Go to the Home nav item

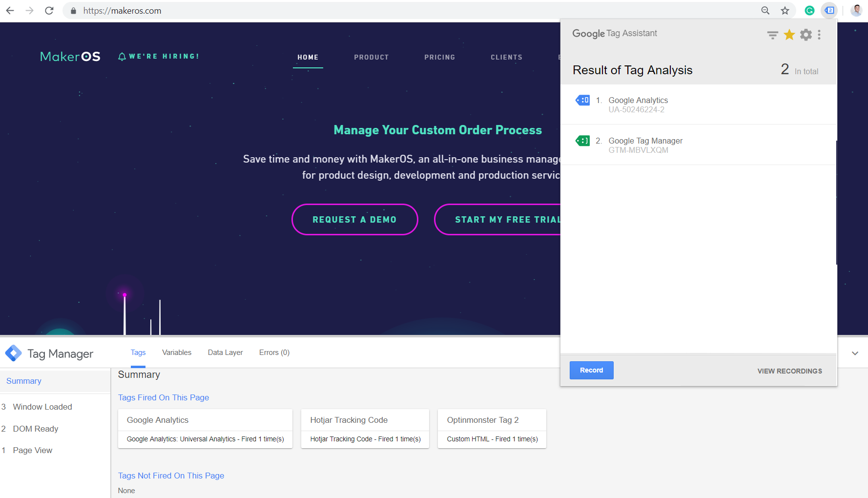(x=308, y=57)
